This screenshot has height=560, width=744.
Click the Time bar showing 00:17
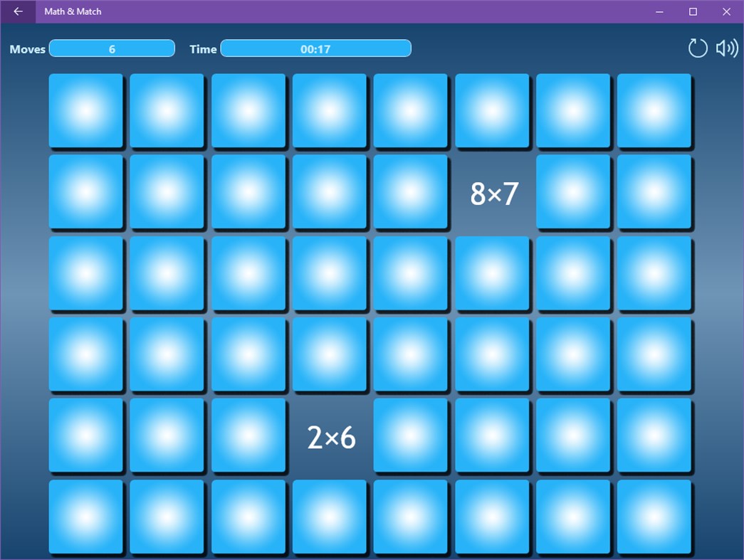click(x=316, y=48)
